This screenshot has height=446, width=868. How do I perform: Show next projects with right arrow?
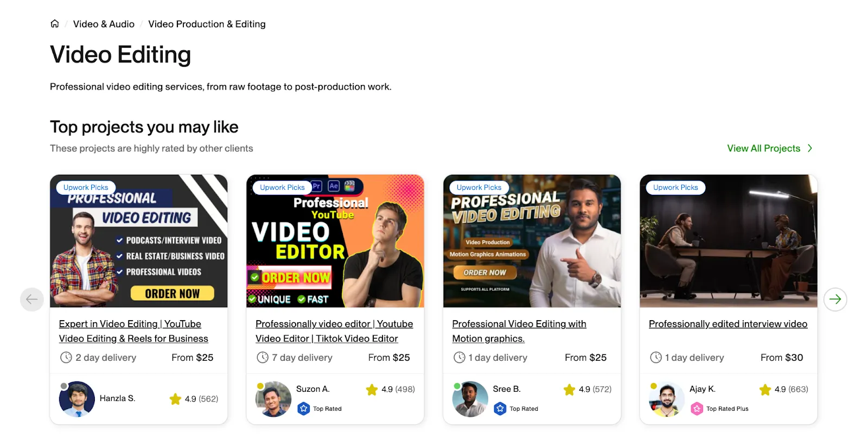(835, 299)
